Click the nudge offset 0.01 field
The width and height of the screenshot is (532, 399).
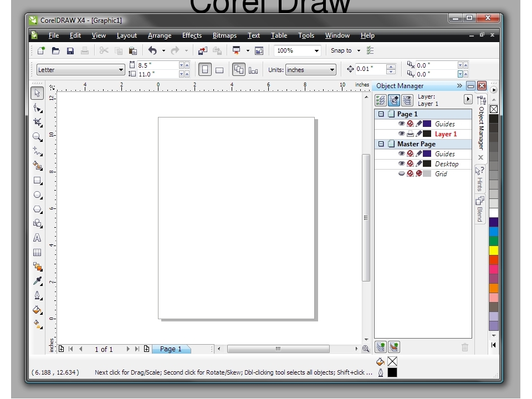(x=370, y=69)
